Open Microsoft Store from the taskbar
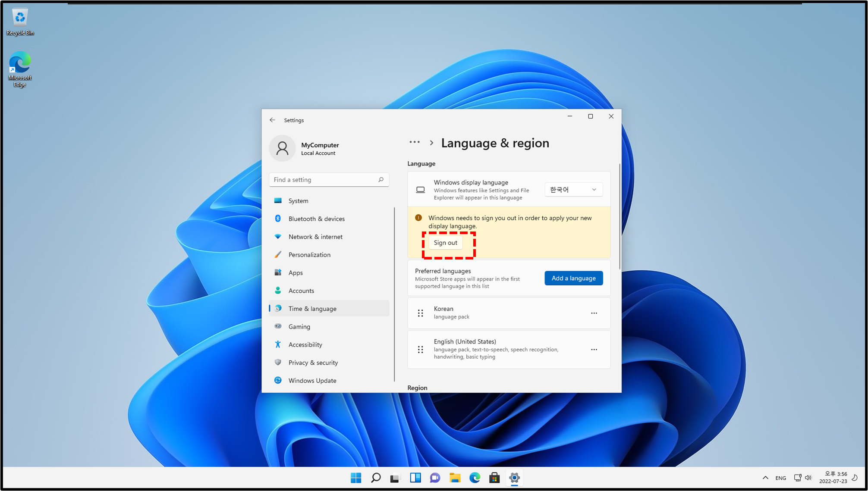 coord(494,478)
